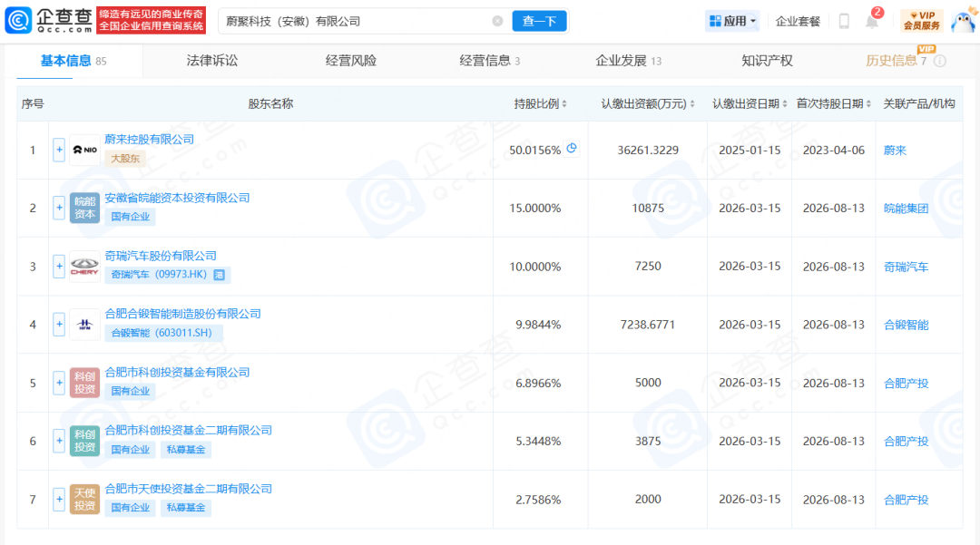Select the 36261.3229 capital amount cell

point(648,151)
